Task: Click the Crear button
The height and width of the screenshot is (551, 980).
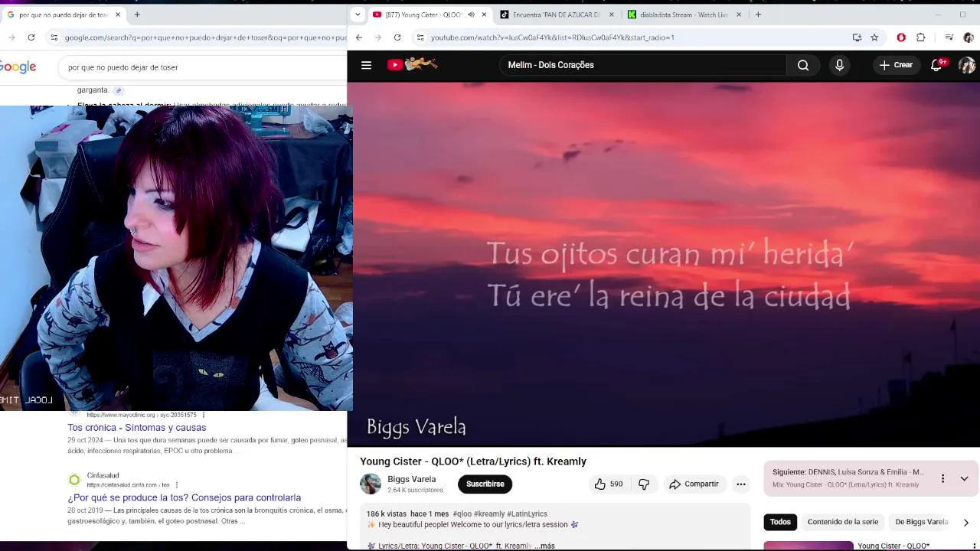Action: (896, 65)
